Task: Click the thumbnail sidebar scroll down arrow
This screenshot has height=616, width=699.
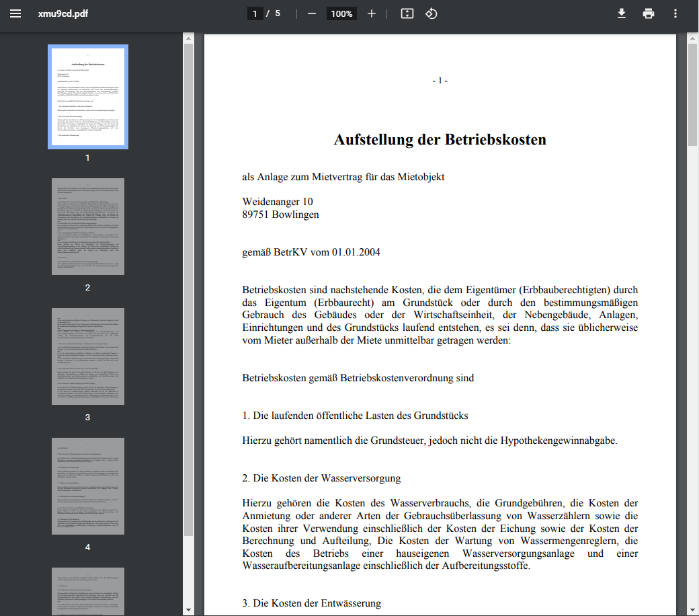Action: [188, 610]
